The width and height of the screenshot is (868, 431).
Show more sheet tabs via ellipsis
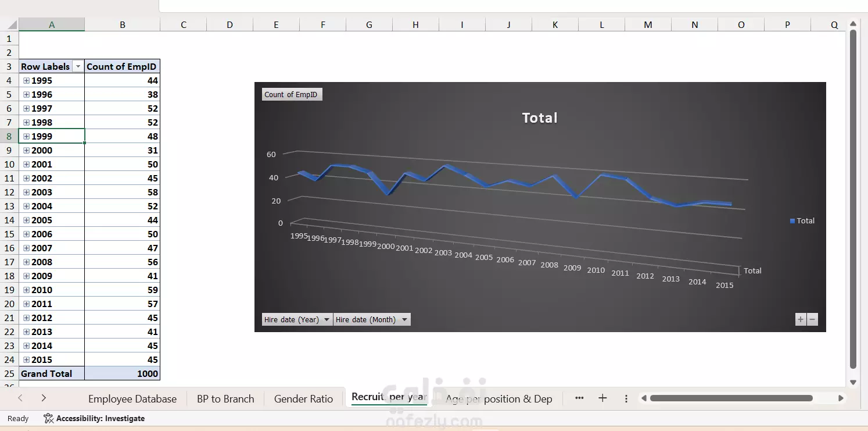coord(579,398)
